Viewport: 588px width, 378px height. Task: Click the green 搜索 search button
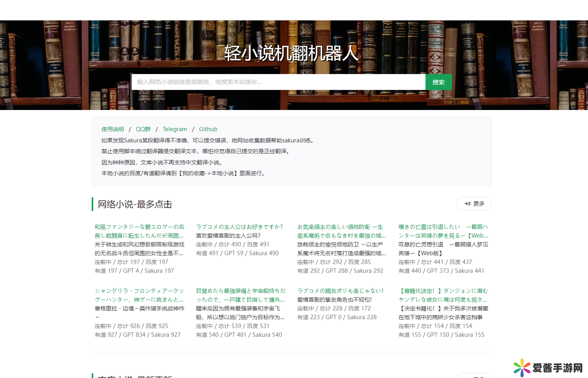coord(438,82)
